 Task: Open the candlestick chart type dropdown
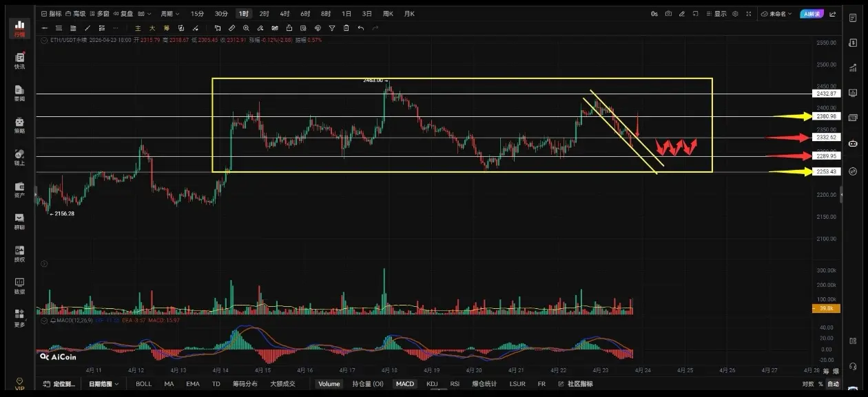pyautogui.click(x=145, y=14)
